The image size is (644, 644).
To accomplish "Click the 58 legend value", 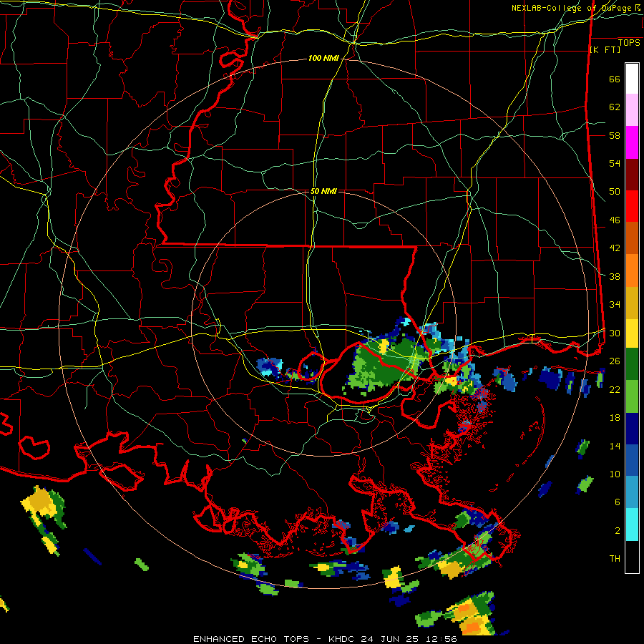I will 615,135.
